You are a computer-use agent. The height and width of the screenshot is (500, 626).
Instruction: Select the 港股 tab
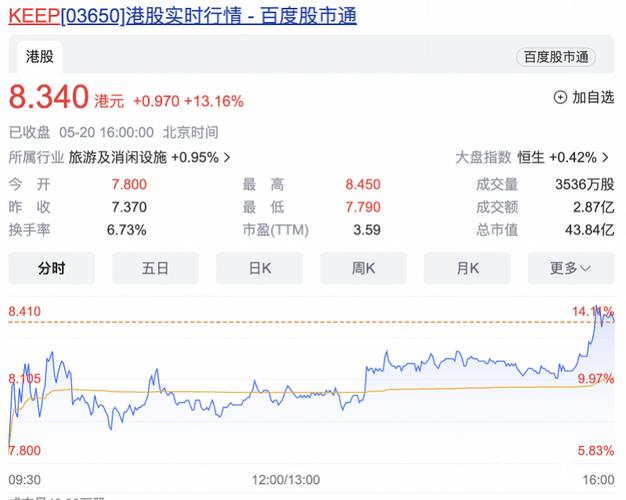pos(40,57)
